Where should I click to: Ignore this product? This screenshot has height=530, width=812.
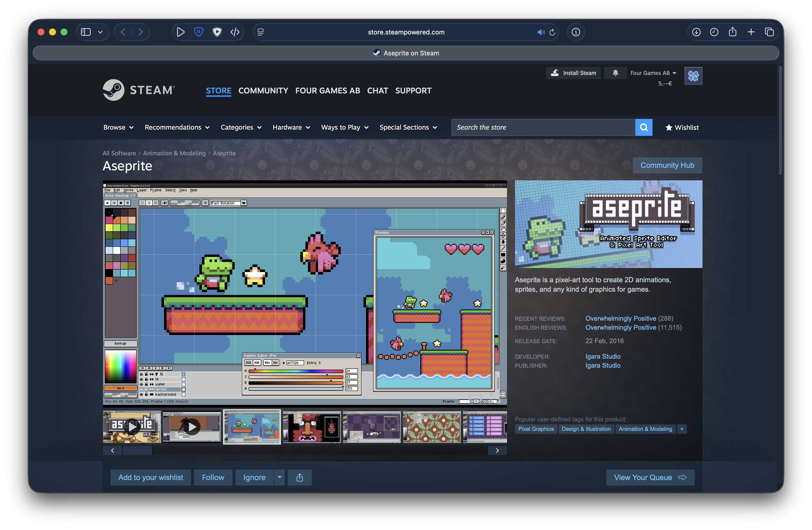tap(254, 478)
